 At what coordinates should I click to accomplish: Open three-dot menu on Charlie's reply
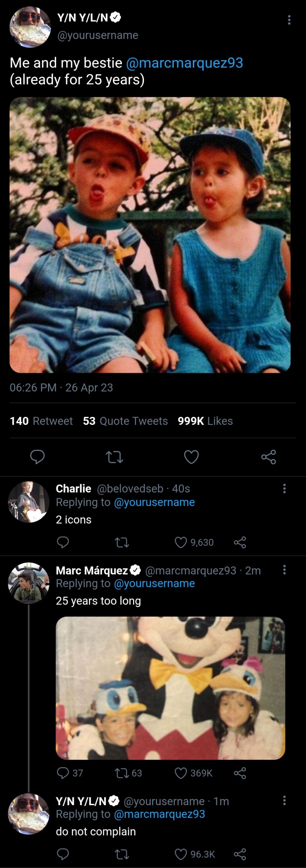click(x=284, y=488)
